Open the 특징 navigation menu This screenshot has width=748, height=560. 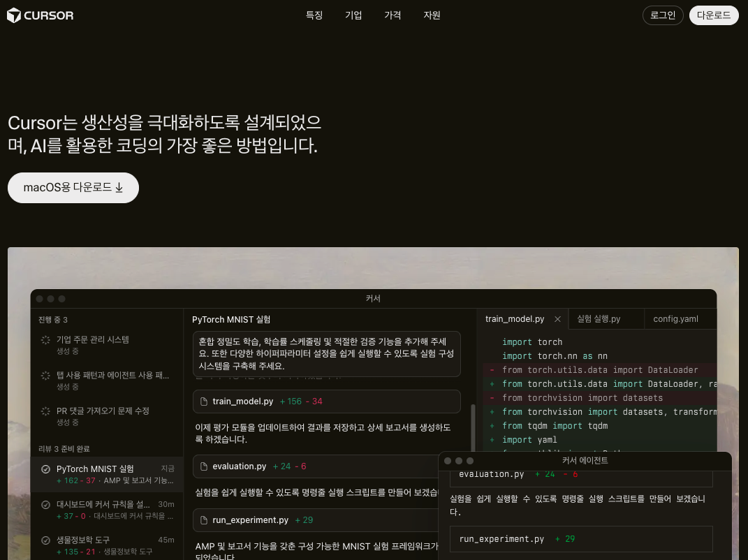314,15
